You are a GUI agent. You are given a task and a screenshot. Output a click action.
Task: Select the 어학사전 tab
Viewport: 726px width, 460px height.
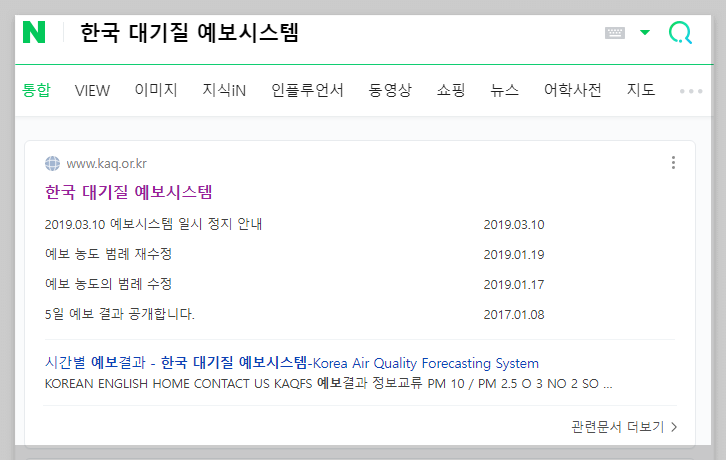tap(573, 90)
